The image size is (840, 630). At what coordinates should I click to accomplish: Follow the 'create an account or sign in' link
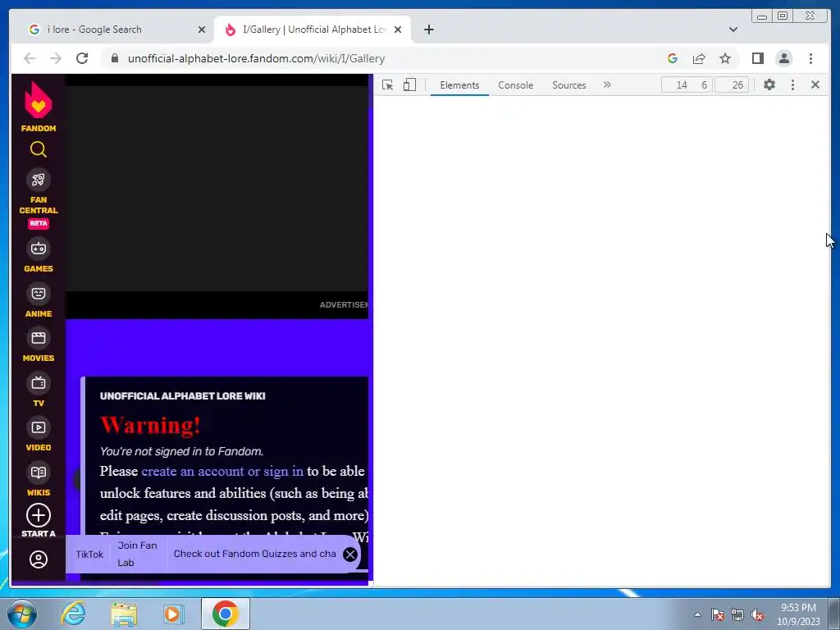222,472
